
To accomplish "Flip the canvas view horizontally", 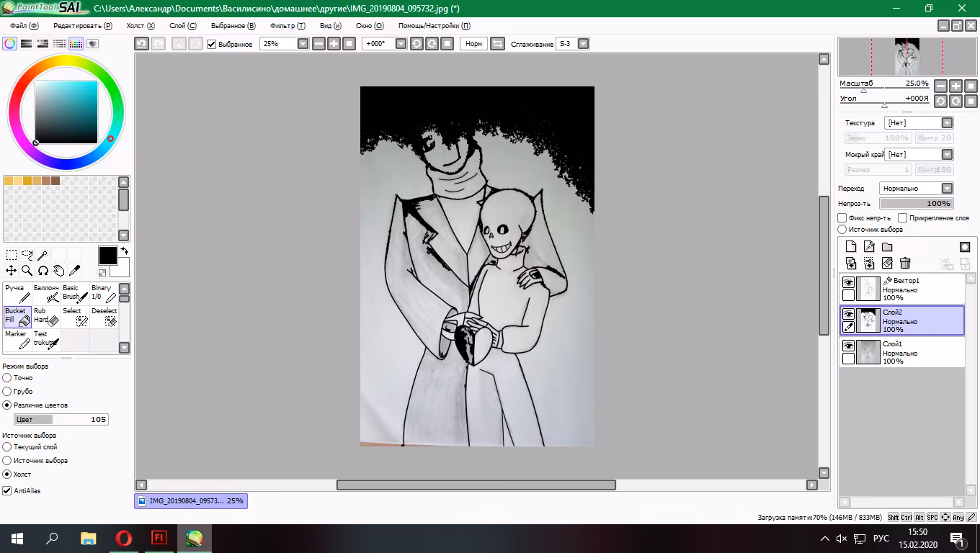I will [x=497, y=44].
